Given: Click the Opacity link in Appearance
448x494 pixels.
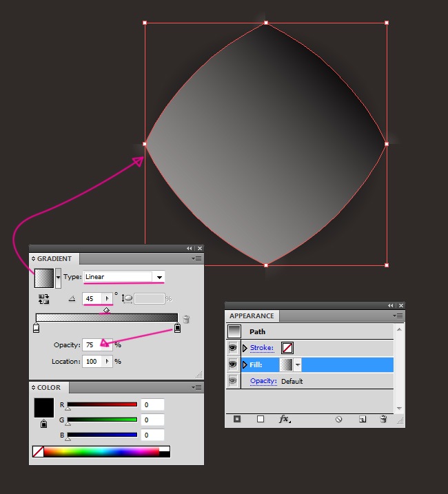Looking at the screenshot, I should click(263, 381).
